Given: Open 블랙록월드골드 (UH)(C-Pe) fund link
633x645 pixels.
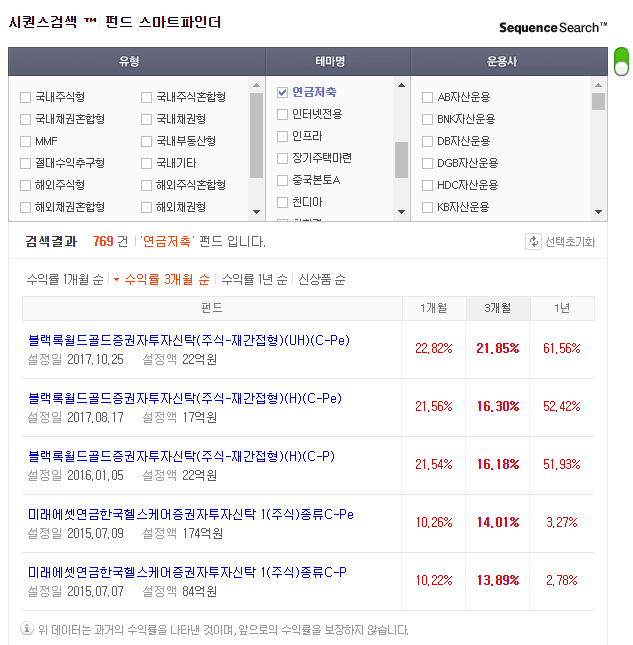Looking at the screenshot, I should 189,340.
